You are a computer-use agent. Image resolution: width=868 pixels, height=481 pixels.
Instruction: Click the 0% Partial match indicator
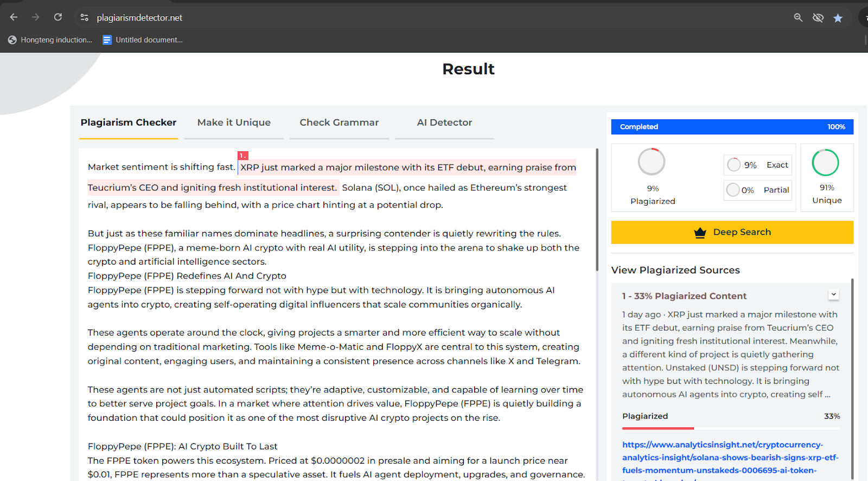click(x=757, y=190)
